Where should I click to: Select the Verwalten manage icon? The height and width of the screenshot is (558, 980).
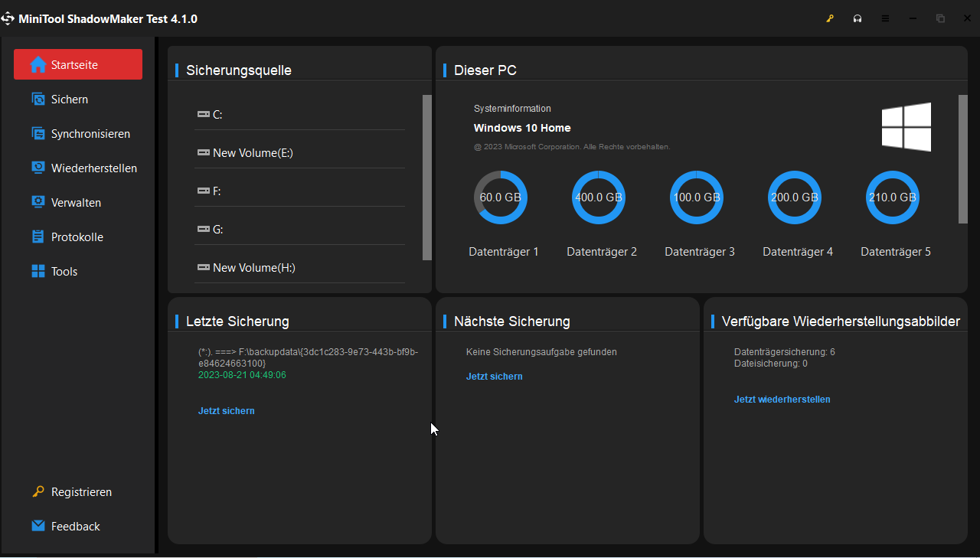coord(38,203)
